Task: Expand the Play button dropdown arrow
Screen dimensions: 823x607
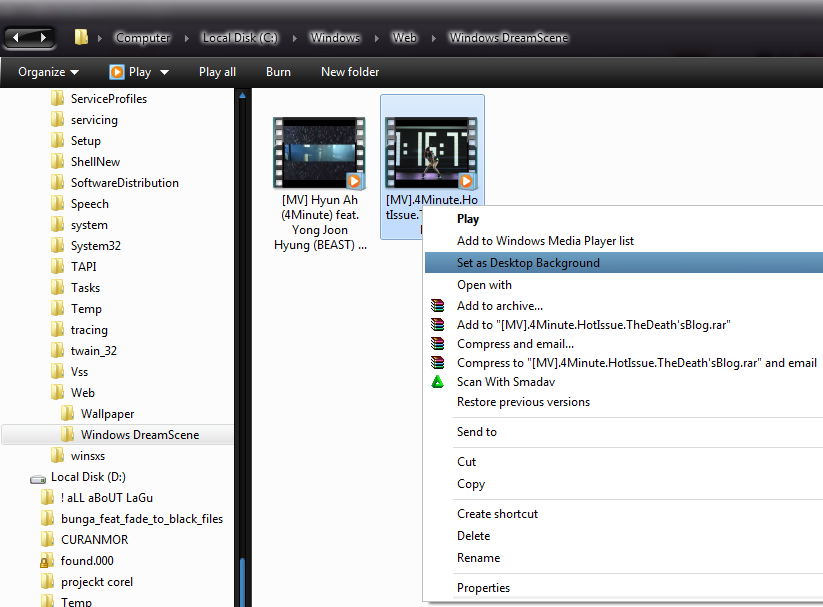Action: [164, 72]
